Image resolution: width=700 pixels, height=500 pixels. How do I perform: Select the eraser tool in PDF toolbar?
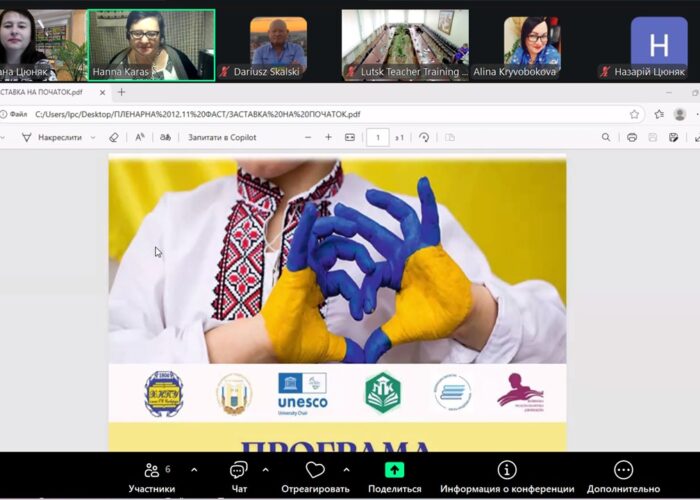tap(113, 137)
